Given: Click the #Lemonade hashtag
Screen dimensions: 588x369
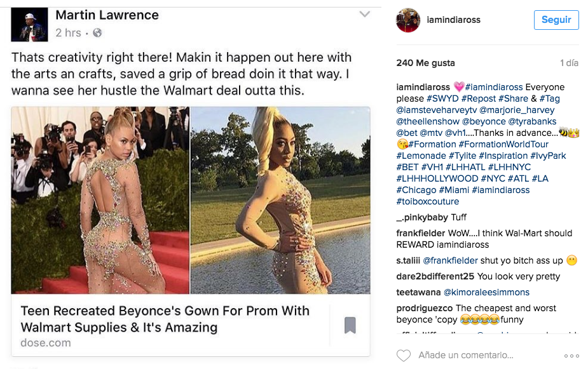Looking at the screenshot, I should coord(421,156).
